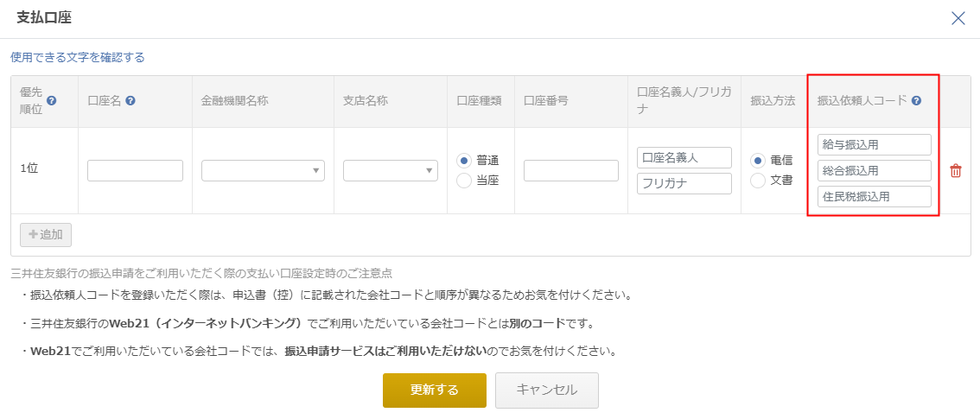
Task: Click the ＋追加 button to add a row
Action: 46,235
